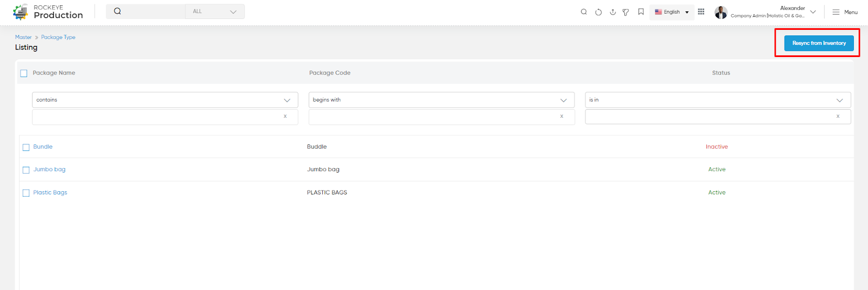Image resolution: width=868 pixels, height=290 pixels.
Task: Check the Bundle row checkbox
Action: (x=26, y=147)
